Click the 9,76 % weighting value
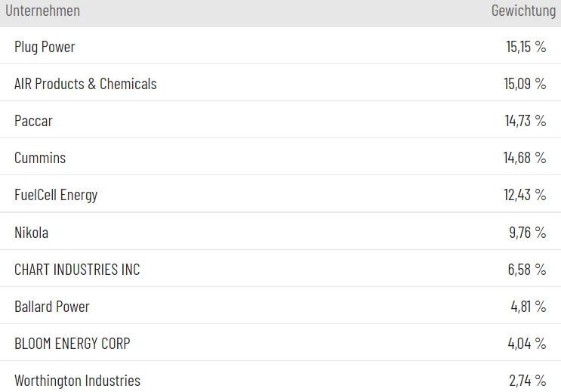Viewport: 561px width, 392px height. [x=527, y=232]
